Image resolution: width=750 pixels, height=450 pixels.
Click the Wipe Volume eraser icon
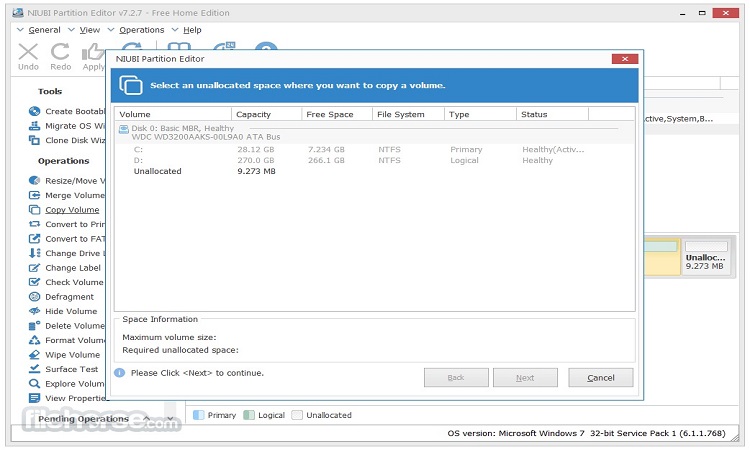point(34,355)
